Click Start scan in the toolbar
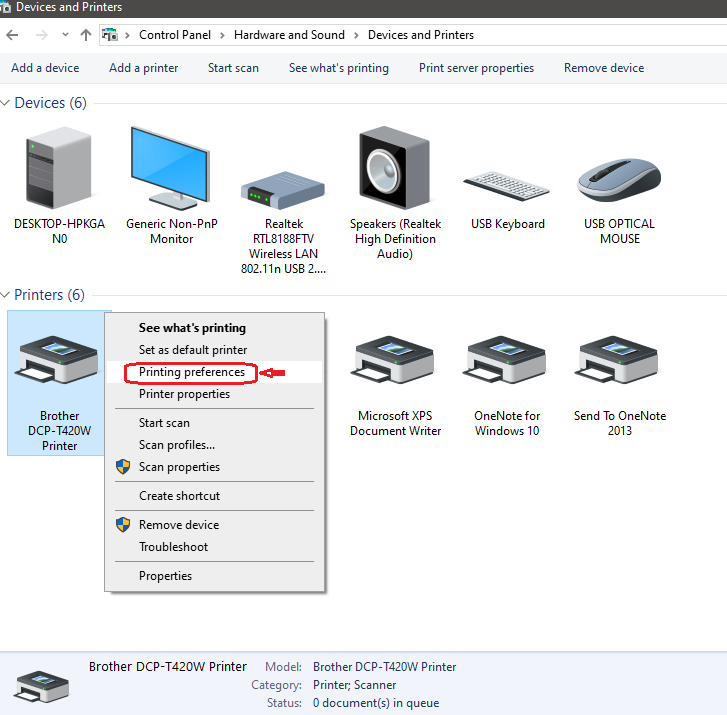 (233, 68)
